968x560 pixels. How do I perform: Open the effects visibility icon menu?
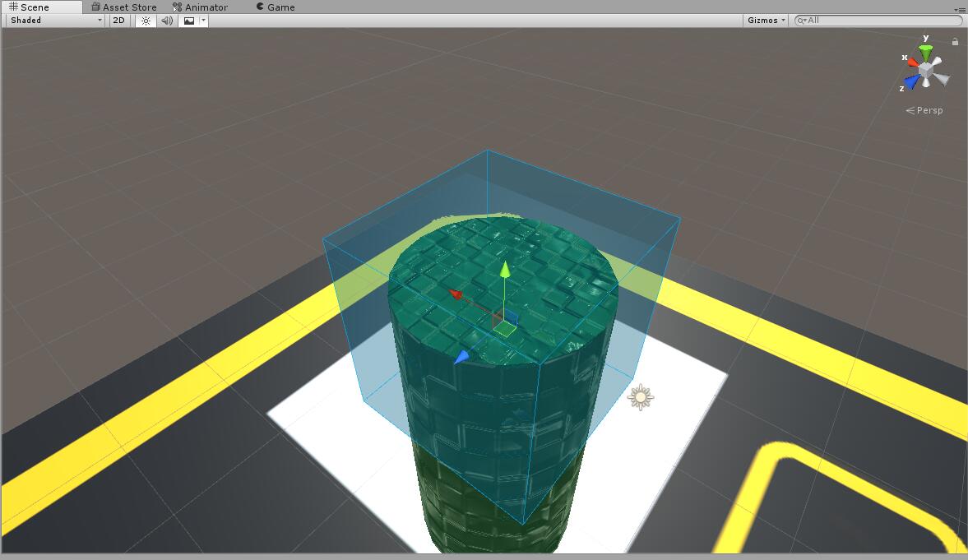[x=201, y=20]
